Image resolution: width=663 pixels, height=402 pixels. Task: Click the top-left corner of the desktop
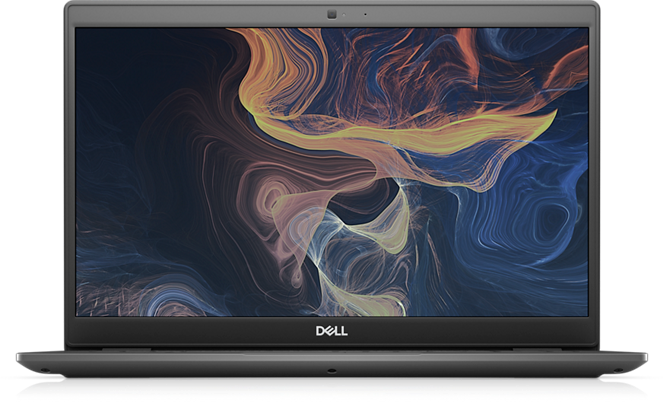pyautogui.click(x=80, y=32)
